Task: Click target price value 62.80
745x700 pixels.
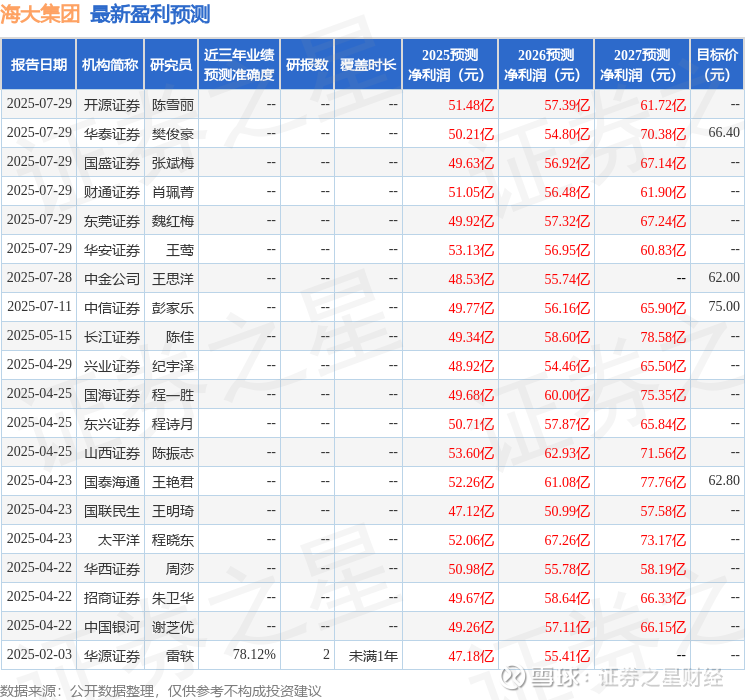Action: (x=724, y=480)
